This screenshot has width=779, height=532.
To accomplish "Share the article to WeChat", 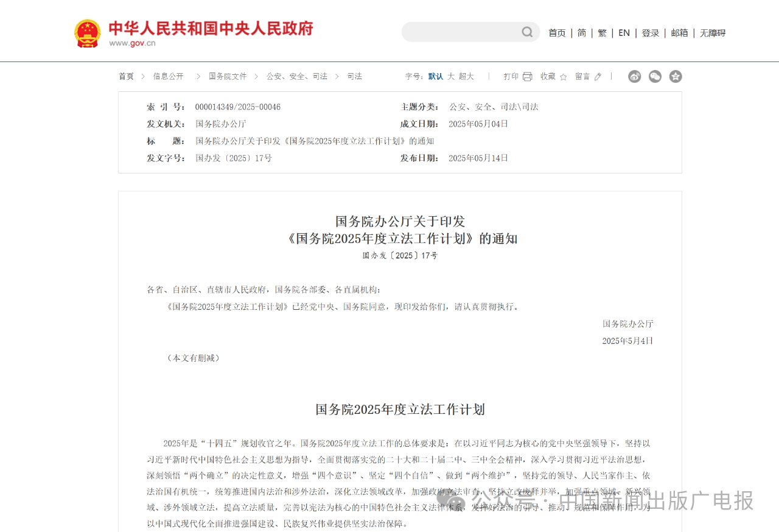I will pyautogui.click(x=655, y=76).
